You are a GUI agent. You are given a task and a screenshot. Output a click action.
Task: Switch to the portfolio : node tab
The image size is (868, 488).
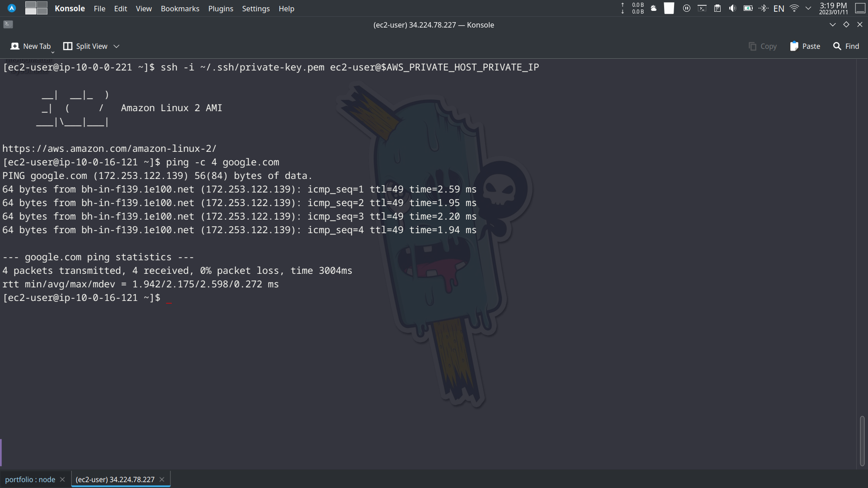click(30, 479)
